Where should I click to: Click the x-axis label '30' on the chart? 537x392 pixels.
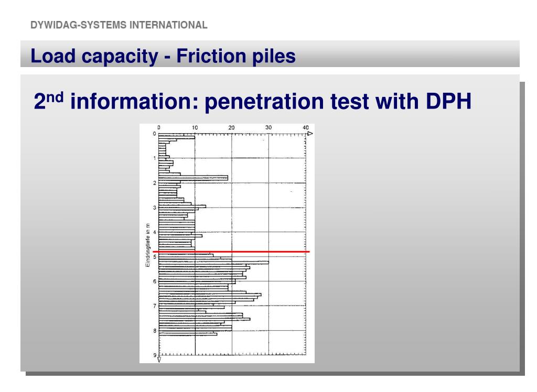(x=268, y=127)
